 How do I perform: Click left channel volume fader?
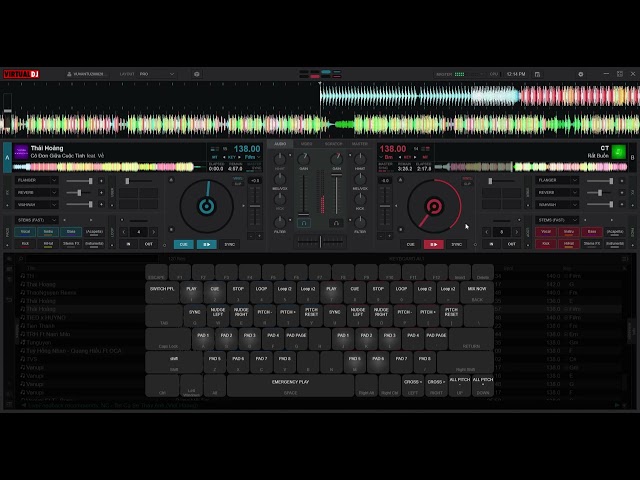(304, 194)
